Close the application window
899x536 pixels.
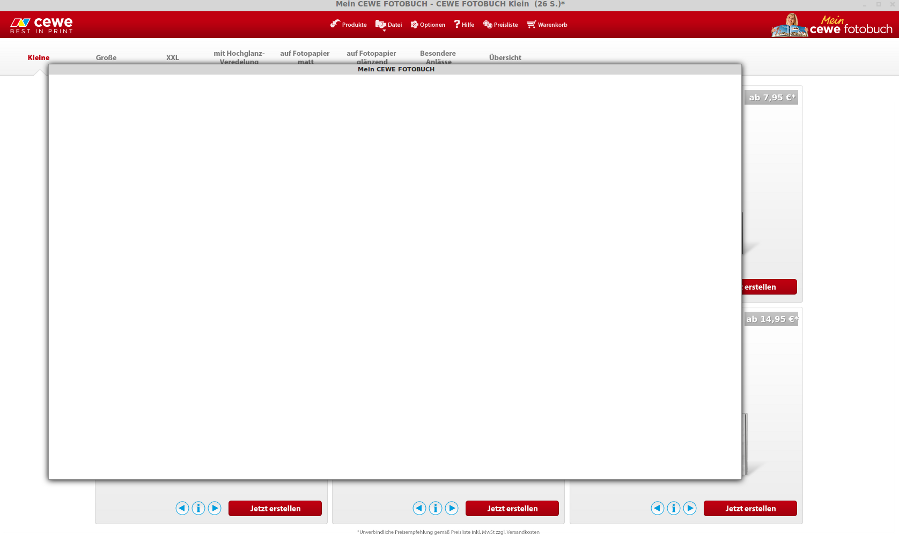tap(892, 4)
